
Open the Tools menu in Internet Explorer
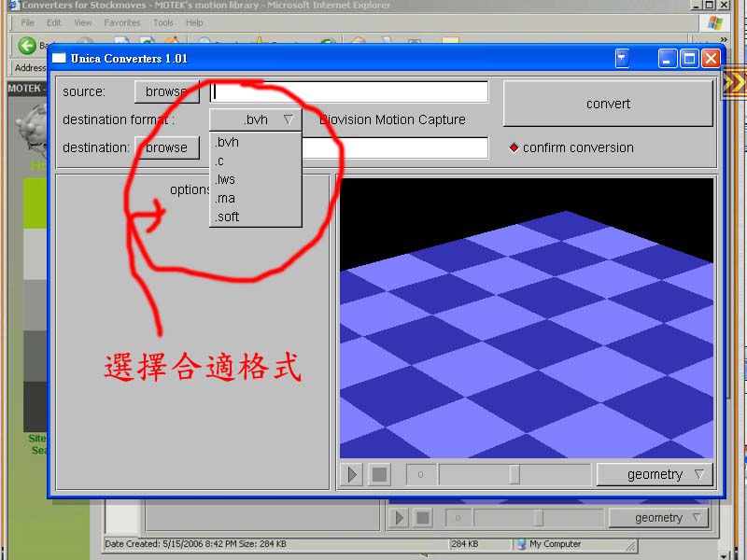[x=163, y=22]
